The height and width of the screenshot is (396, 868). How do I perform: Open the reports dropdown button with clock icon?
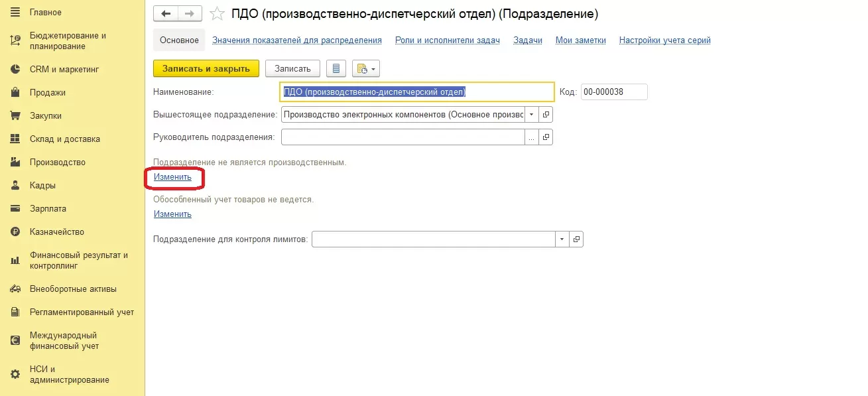(x=366, y=68)
